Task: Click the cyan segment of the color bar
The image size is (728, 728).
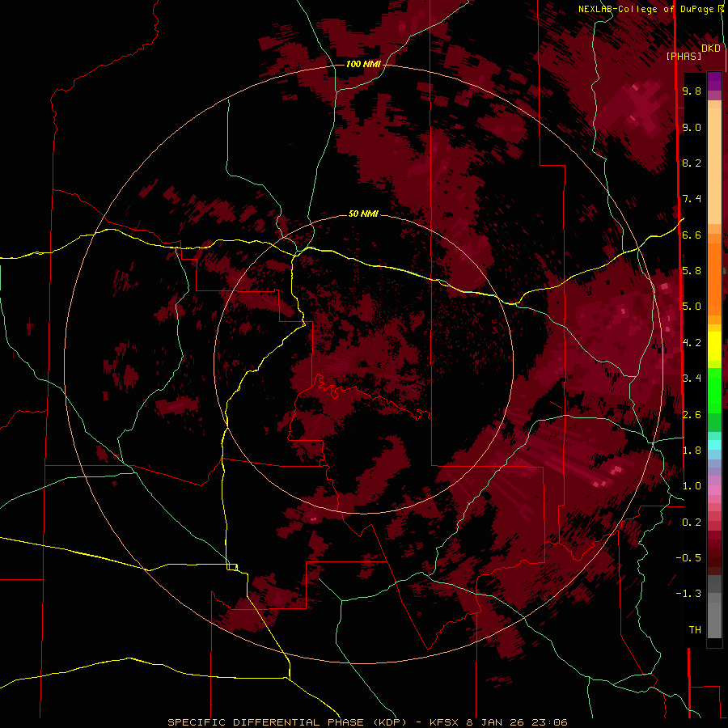Action: click(714, 445)
